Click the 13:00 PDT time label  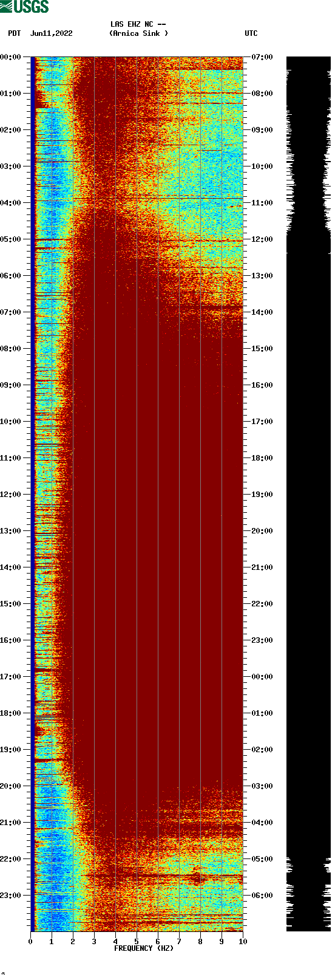[11, 531]
